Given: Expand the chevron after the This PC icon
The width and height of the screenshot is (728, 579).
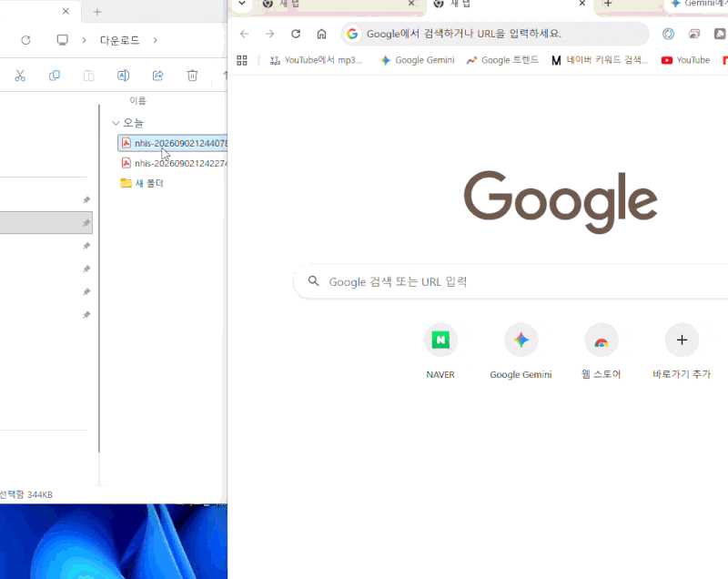Looking at the screenshot, I should tap(84, 40).
